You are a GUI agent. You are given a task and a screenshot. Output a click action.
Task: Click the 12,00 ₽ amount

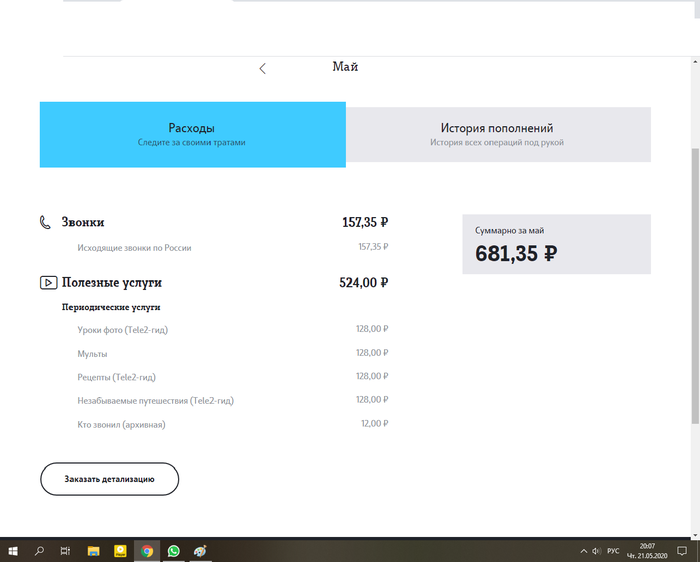click(x=375, y=423)
